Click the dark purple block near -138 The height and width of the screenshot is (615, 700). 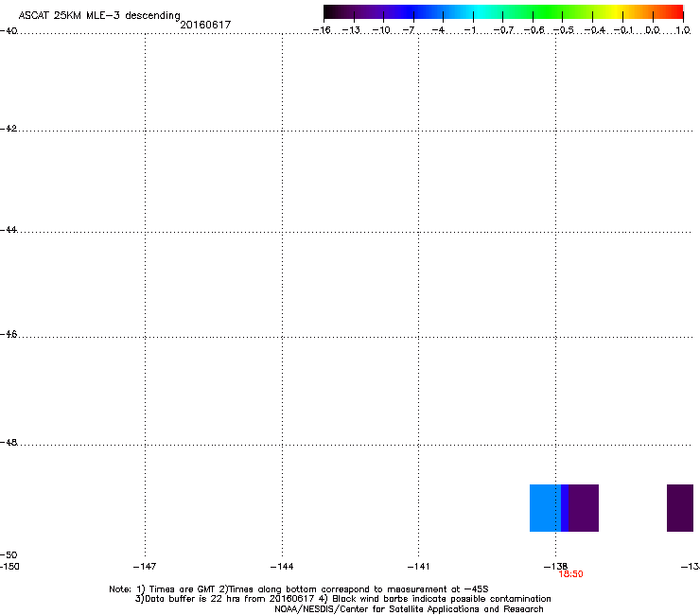tap(584, 508)
